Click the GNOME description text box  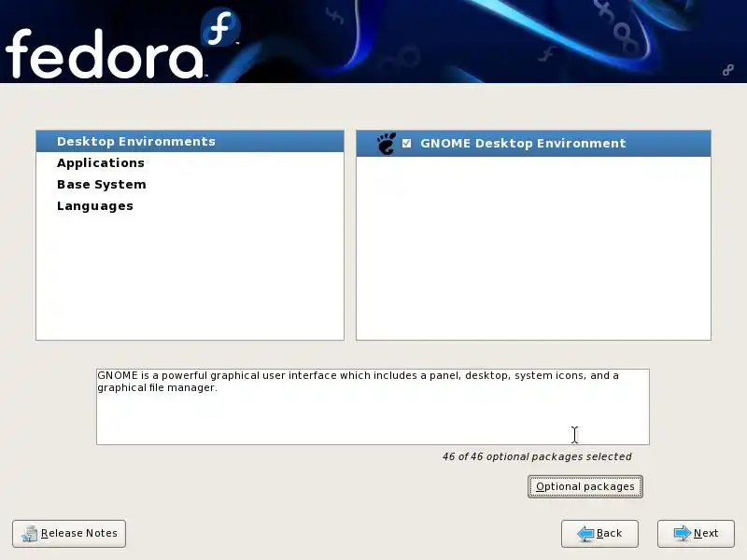pyautogui.click(x=373, y=407)
